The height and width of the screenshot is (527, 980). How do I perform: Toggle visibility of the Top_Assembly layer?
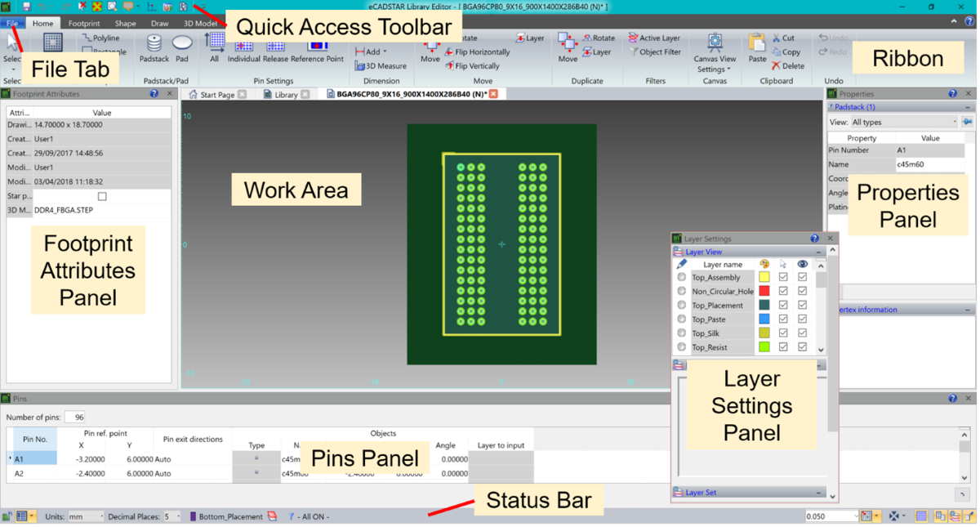pyautogui.click(x=802, y=278)
